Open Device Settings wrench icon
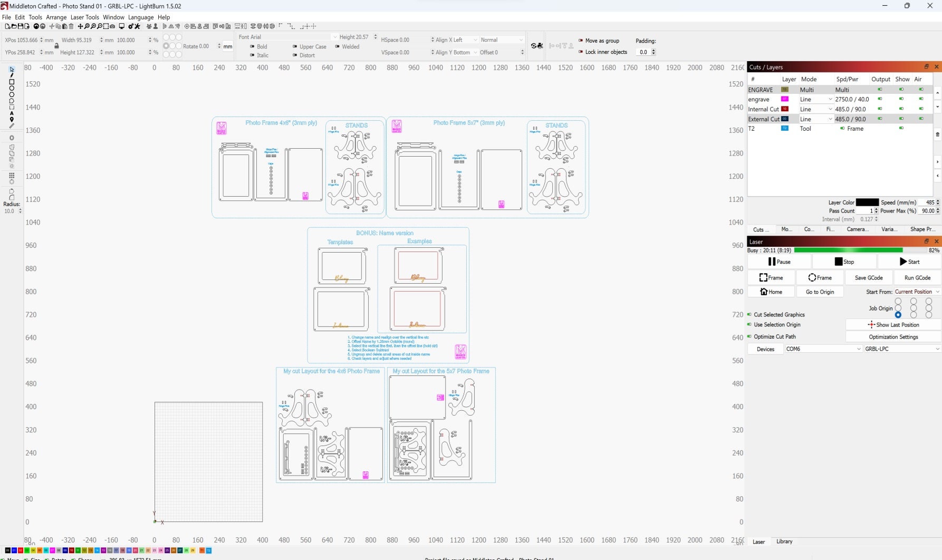 (137, 26)
